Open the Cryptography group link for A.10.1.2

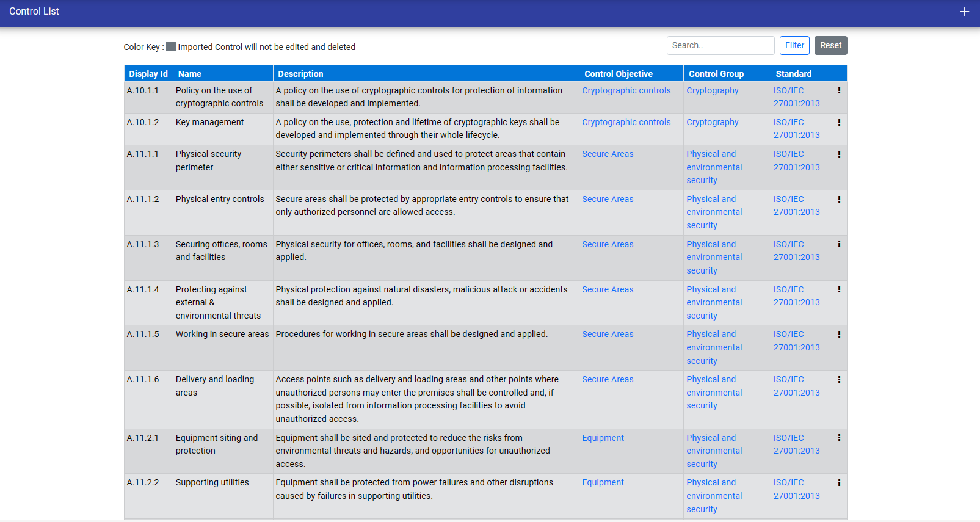point(712,122)
